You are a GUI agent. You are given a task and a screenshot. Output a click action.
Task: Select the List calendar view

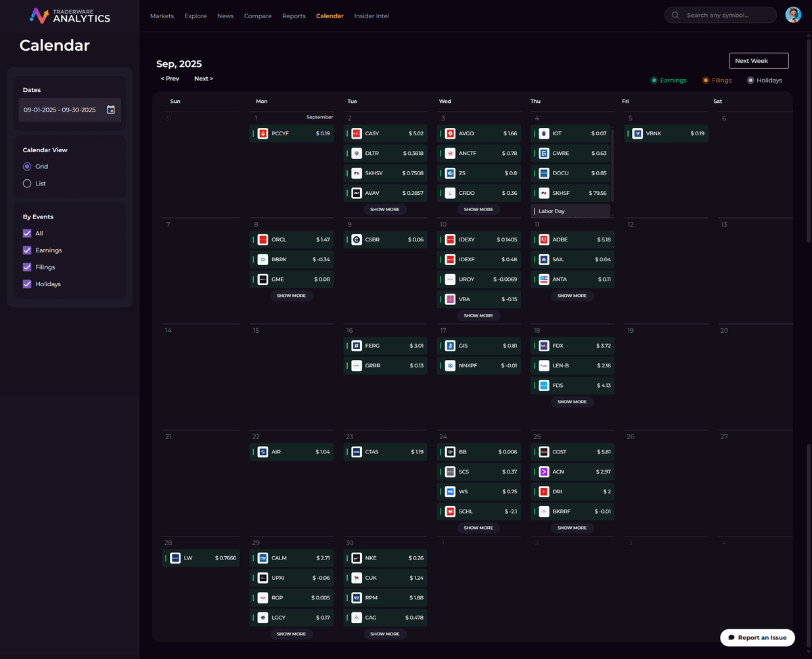click(x=27, y=183)
